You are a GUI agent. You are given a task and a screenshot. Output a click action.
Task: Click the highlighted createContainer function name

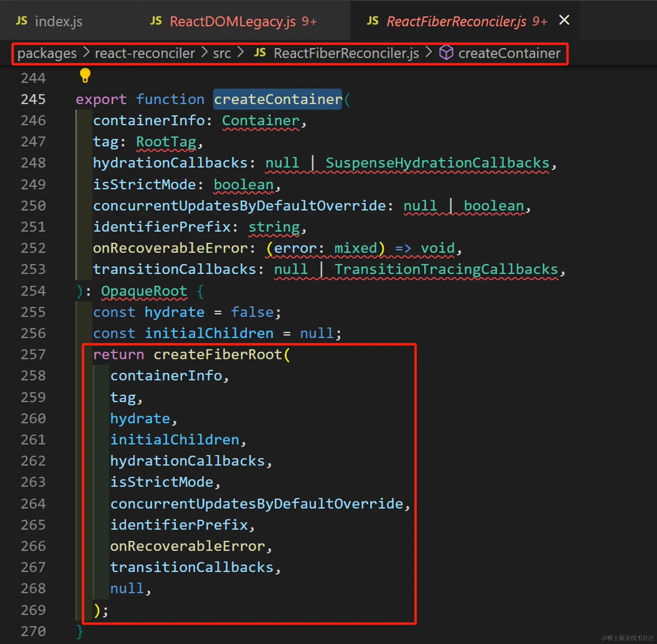pos(278,99)
